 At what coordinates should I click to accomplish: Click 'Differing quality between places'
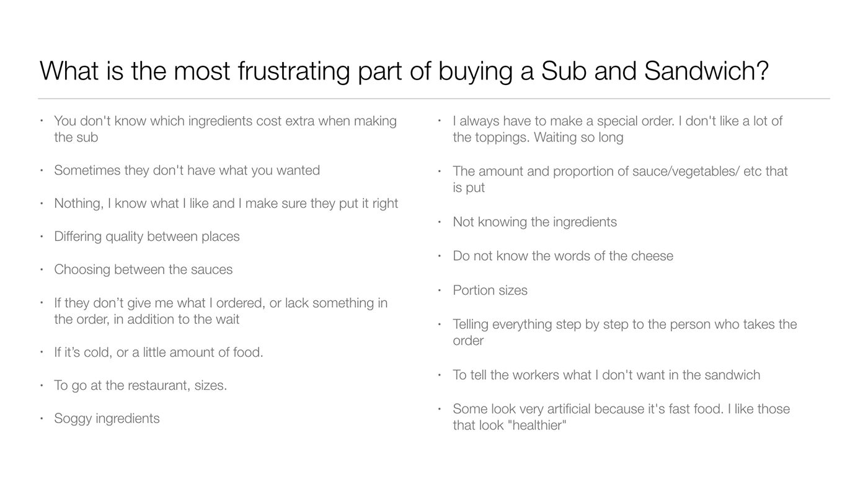pyautogui.click(x=146, y=236)
